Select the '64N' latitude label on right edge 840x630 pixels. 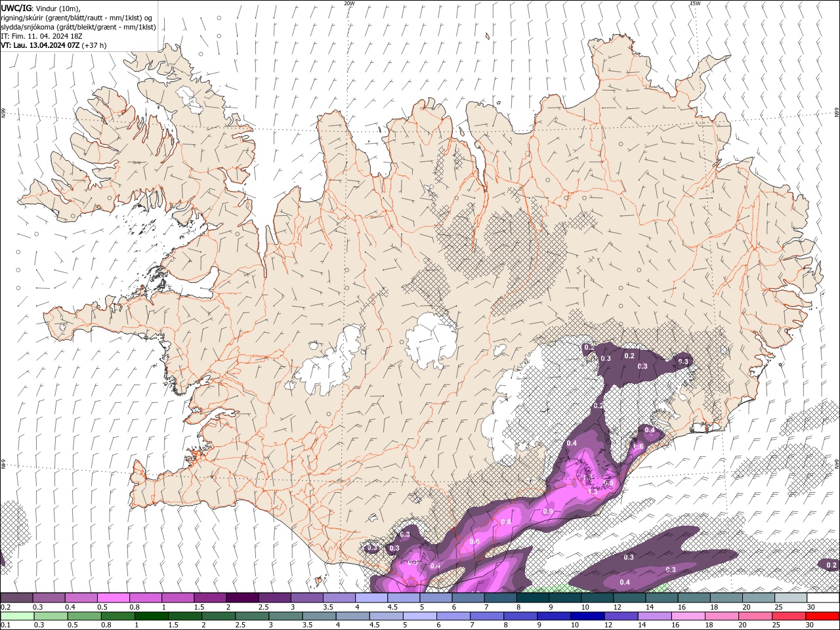point(836,463)
